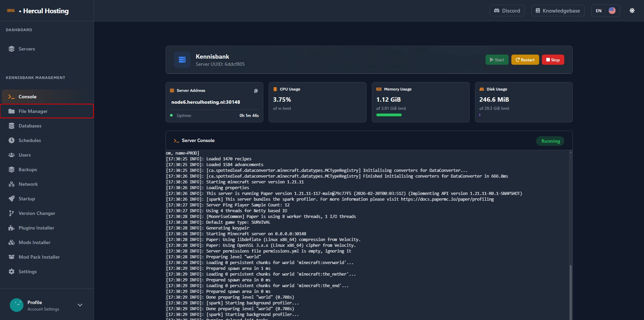Open Backups via its stack icon
The width and height of the screenshot is (644, 320).
click(12, 169)
